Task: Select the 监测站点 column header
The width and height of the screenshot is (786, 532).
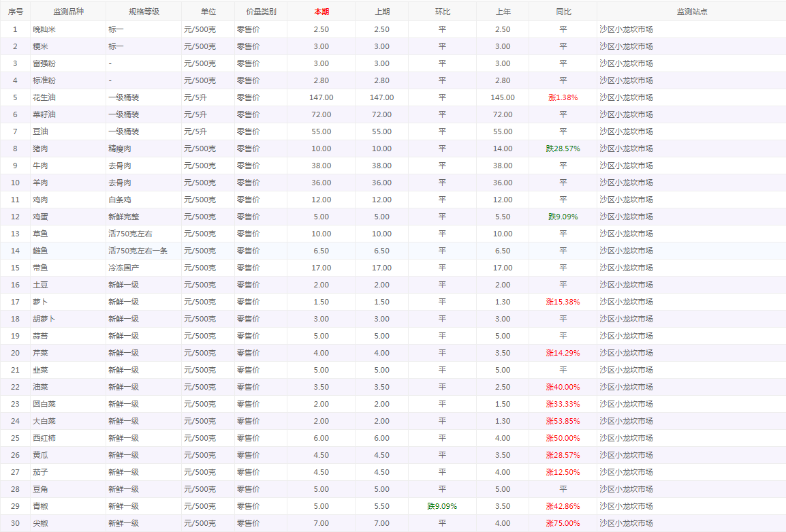Action: tap(691, 12)
